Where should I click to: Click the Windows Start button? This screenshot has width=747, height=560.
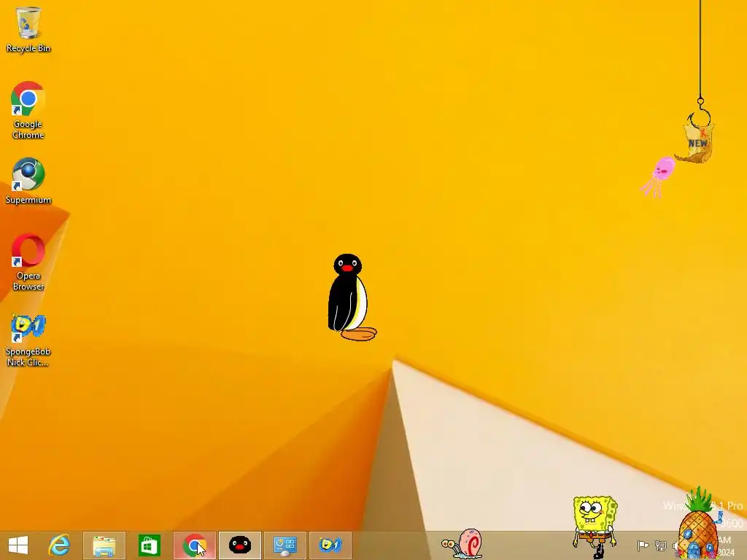pyautogui.click(x=18, y=545)
